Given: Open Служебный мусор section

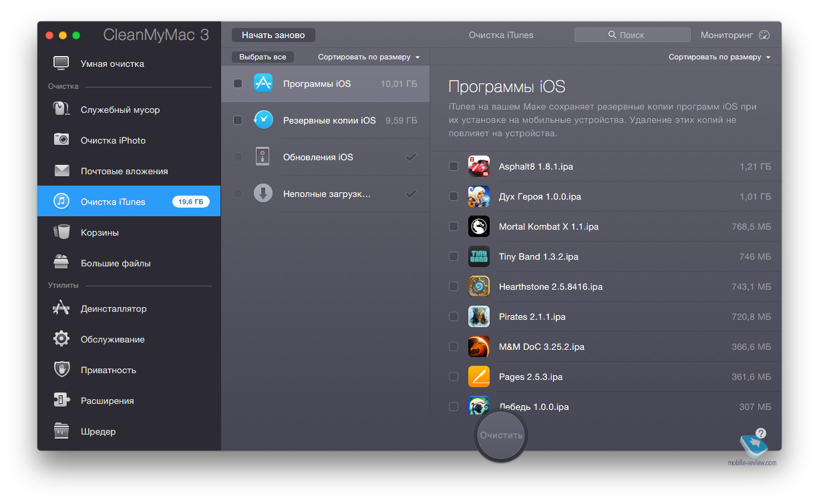Looking at the screenshot, I should [x=129, y=109].
